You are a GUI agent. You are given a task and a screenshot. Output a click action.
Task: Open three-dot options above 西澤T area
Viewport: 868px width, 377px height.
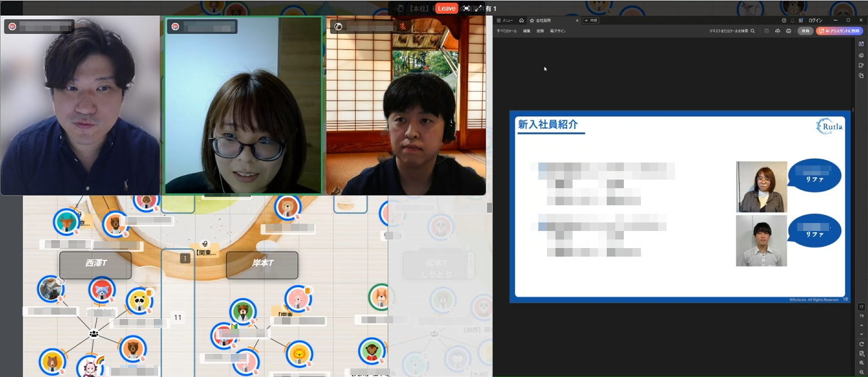click(186, 258)
